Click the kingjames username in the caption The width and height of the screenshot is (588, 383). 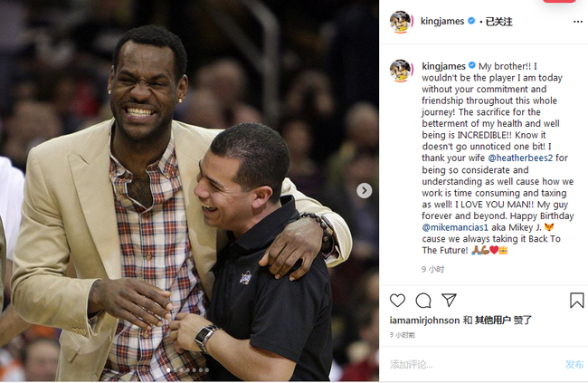[x=443, y=66]
